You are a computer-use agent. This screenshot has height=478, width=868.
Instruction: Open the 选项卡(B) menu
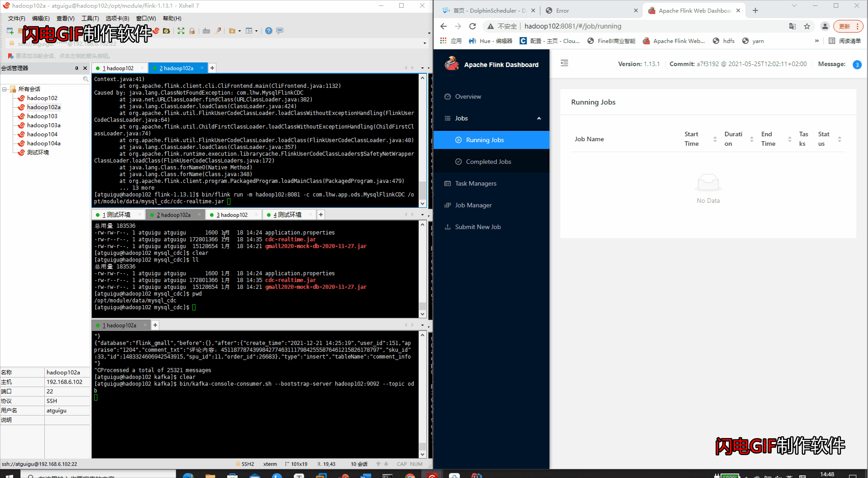pyautogui.click(x=117, y=18)
